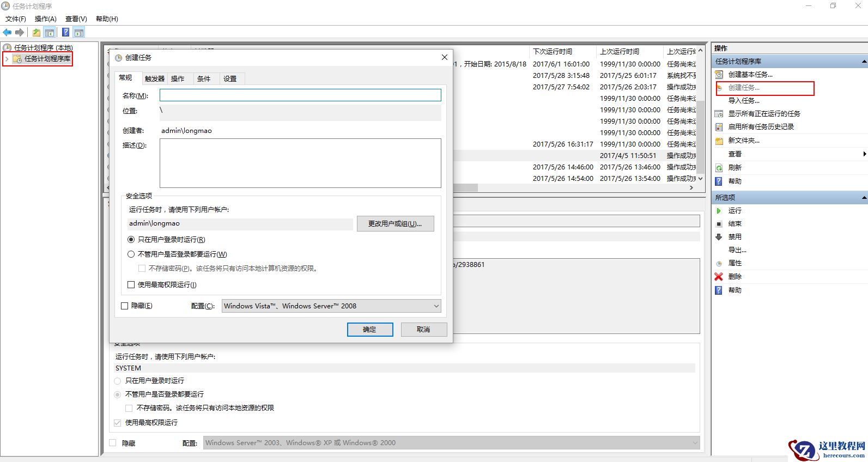This screenshot has height=462, width=868.
Task: Switch to the 触发器 tab
Action: pos(155,78)
